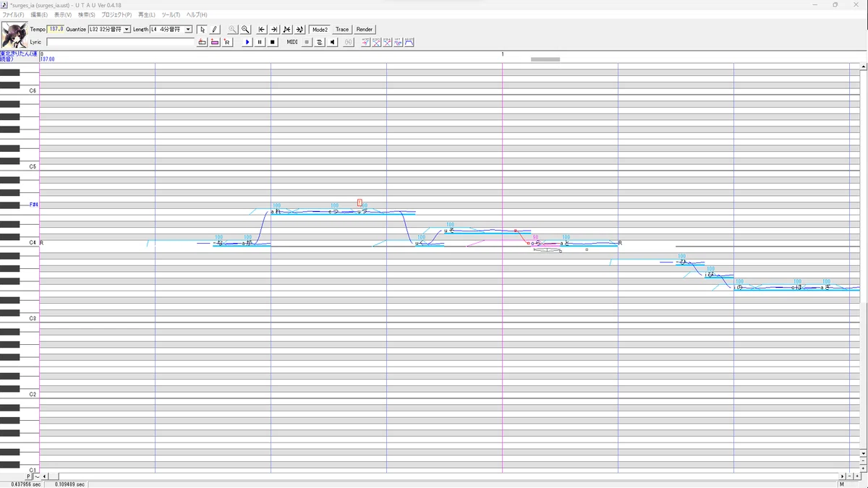The width and height of the screenshot is (868, 488).
Task: Start playback with the blue play button
Action: coord(247,42)
